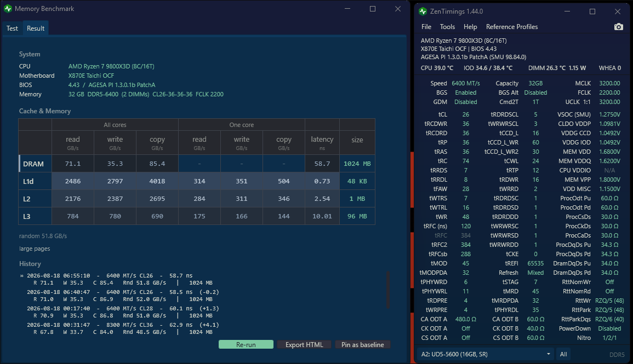The width and height of the screenshot is (633, 364).
Task: Click CPU name AMD Ryzen 7 9800X3D in System
Action: tap(111, 66)
